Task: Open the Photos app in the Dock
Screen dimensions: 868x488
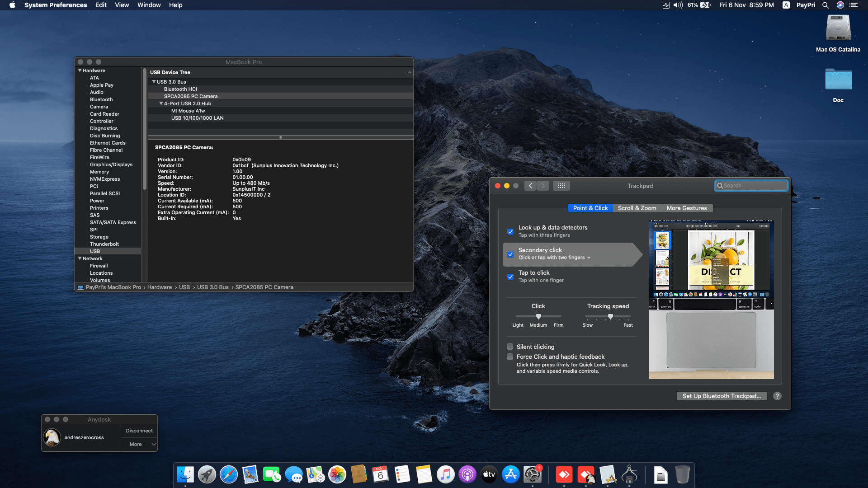Action: pos(337,474)
